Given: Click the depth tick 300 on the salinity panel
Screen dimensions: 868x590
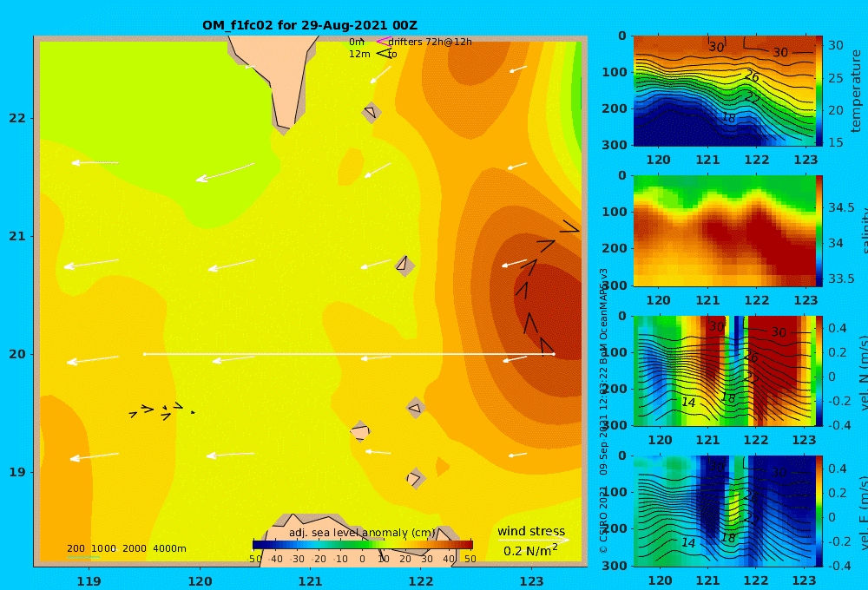Looking at the screenshot, I should (615, 285).
